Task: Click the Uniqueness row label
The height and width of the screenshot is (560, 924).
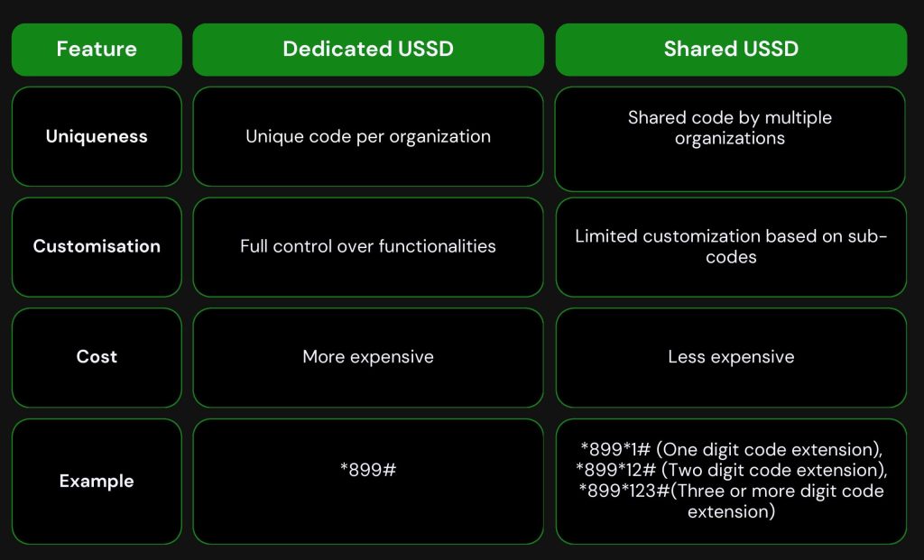Action: click(97, 136)
